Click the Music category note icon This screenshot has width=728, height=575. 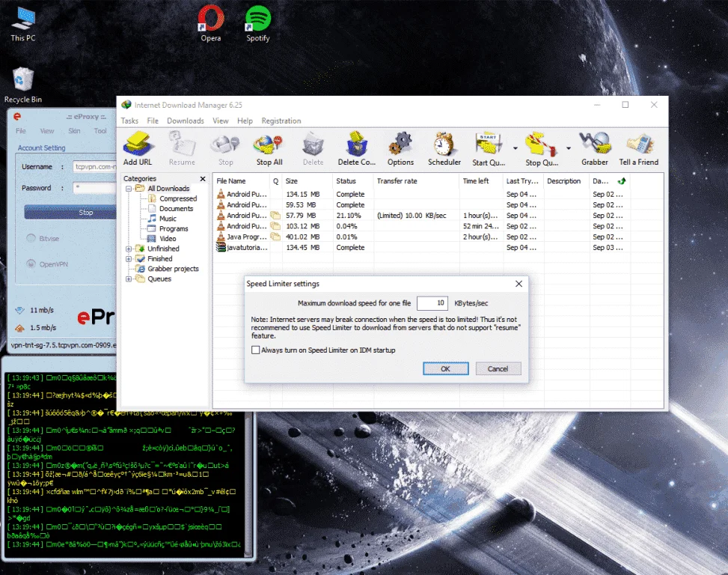tap(152, 219)
